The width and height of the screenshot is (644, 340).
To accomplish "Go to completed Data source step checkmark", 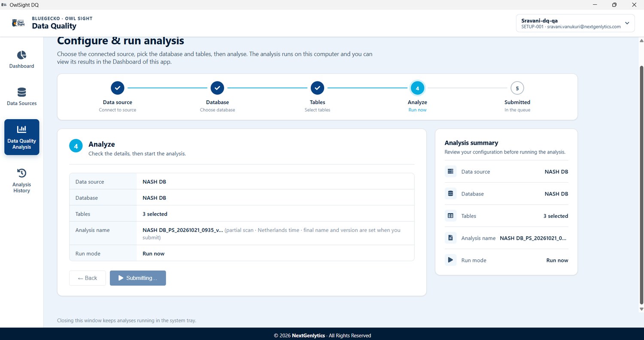I will 117,88.
